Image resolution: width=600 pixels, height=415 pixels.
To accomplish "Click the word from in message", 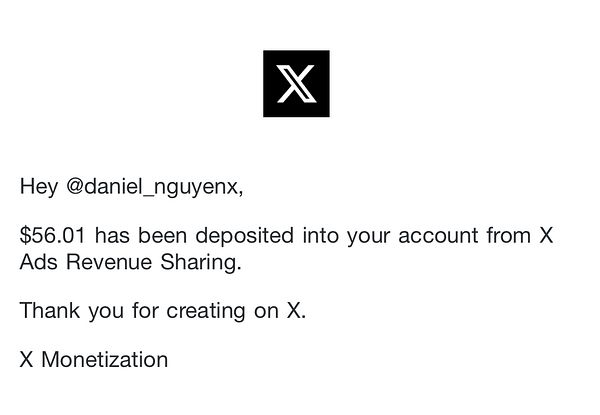I will [x=509, y=235].
